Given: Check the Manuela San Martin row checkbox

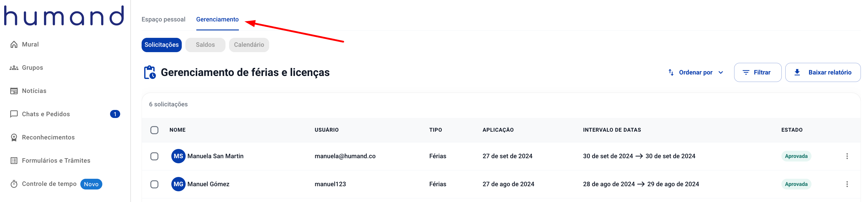Looking at the screenshot, I should 154,156.
